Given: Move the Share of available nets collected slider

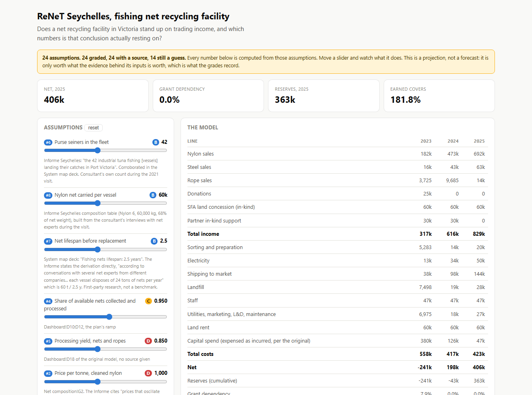Looking at the screenshot, I should (105, 317).
